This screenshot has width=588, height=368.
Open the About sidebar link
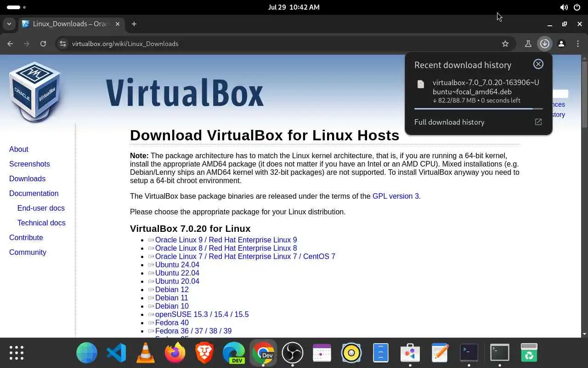19,149
